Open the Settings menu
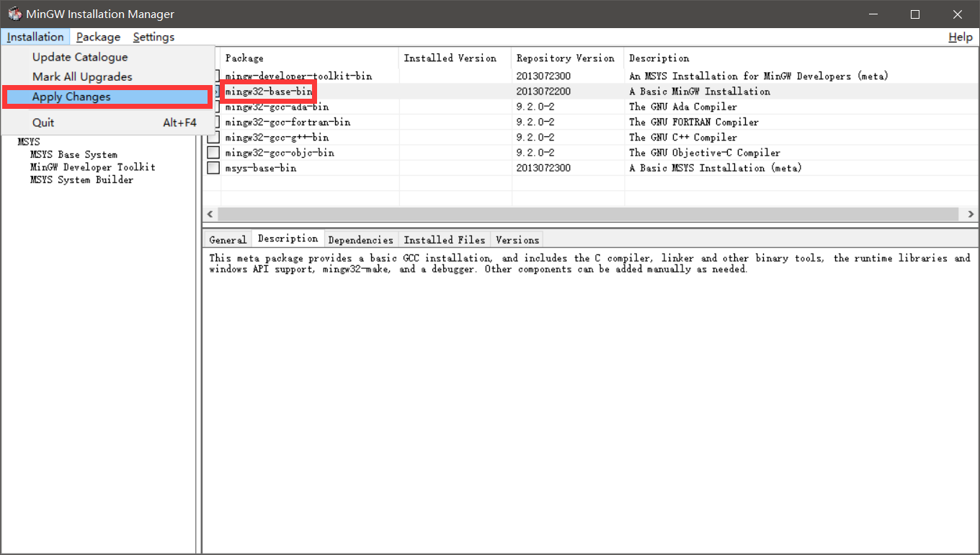This screenshot has width=980, height=555. (x=153, y=37)
